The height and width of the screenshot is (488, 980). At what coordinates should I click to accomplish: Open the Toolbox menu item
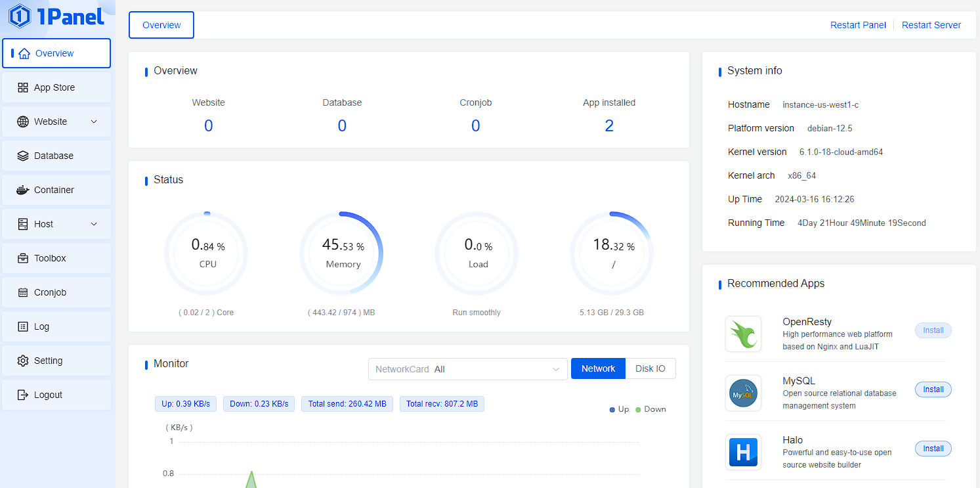point(56,258)
